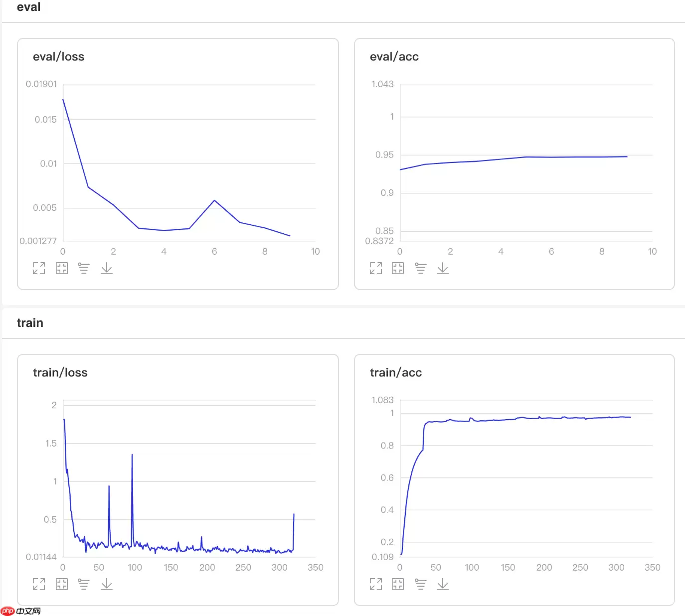Screen dimensions: 685x616
Task: Open the php中文网 logo link
Action: (21, 611)
